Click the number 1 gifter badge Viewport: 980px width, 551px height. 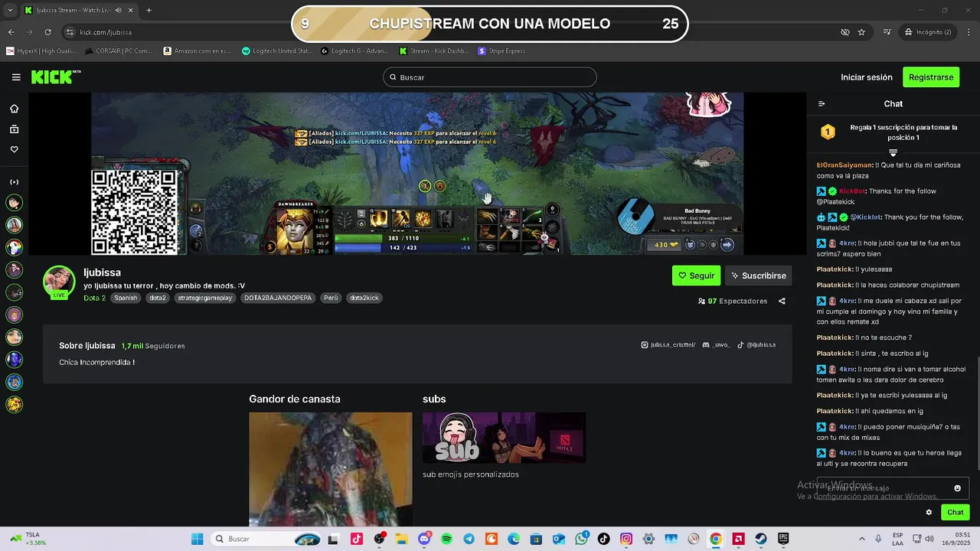click(x=828, y=132)
